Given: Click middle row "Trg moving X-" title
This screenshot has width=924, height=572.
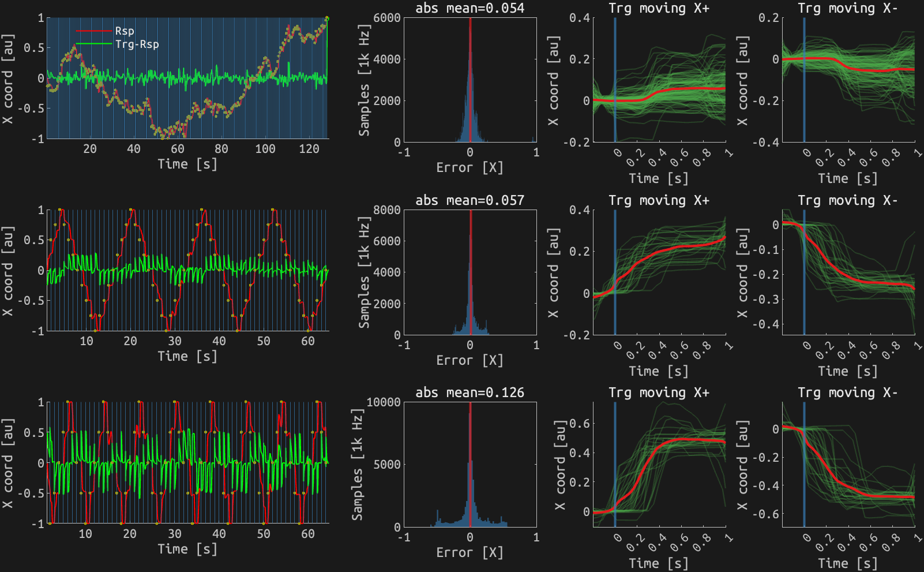Looking at the screenshot, I should [x=848, y=200].
